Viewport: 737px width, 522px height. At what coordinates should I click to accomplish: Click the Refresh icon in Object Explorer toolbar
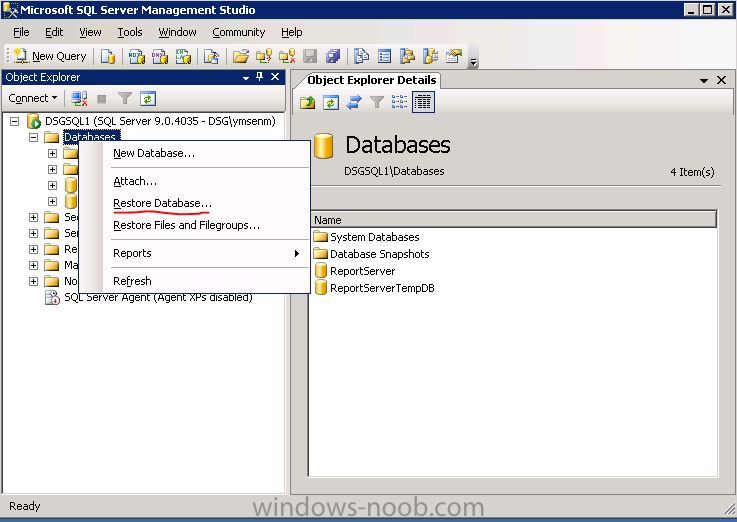point(148,99)
